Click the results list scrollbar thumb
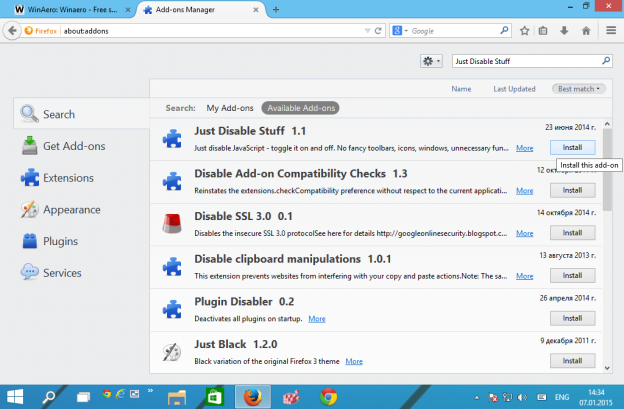 coord(607,169)
